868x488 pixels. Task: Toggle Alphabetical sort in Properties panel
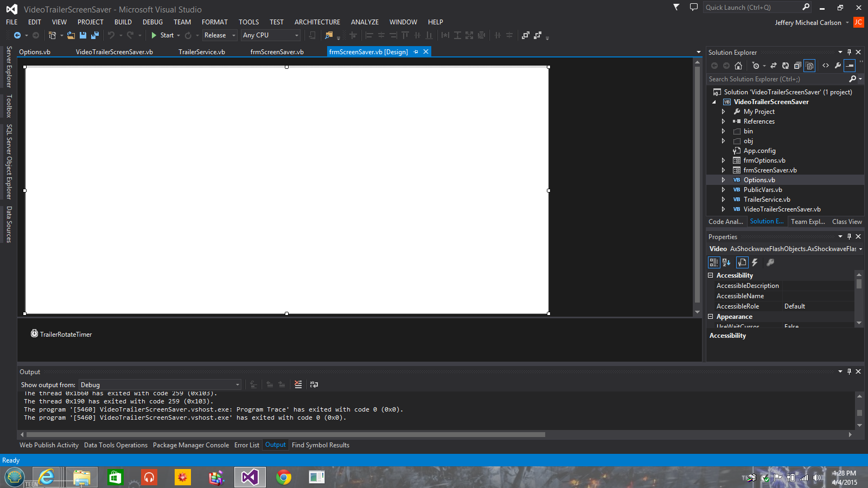pos(726,262)
